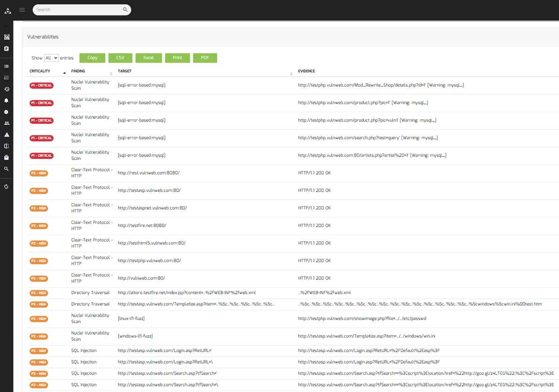Select the shopping bag icon in sidebar

click(7, 157)
